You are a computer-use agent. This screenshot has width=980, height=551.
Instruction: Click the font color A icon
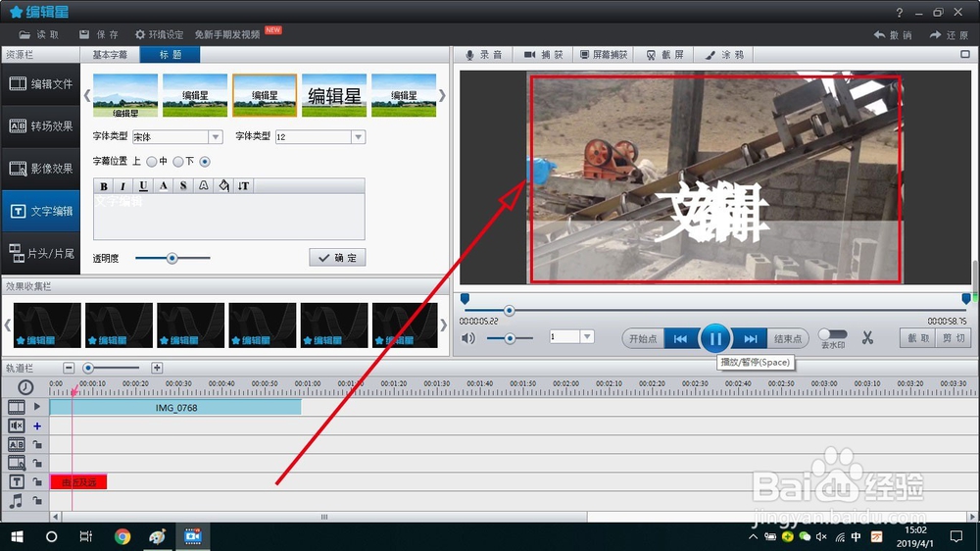(x=163, y=185)
